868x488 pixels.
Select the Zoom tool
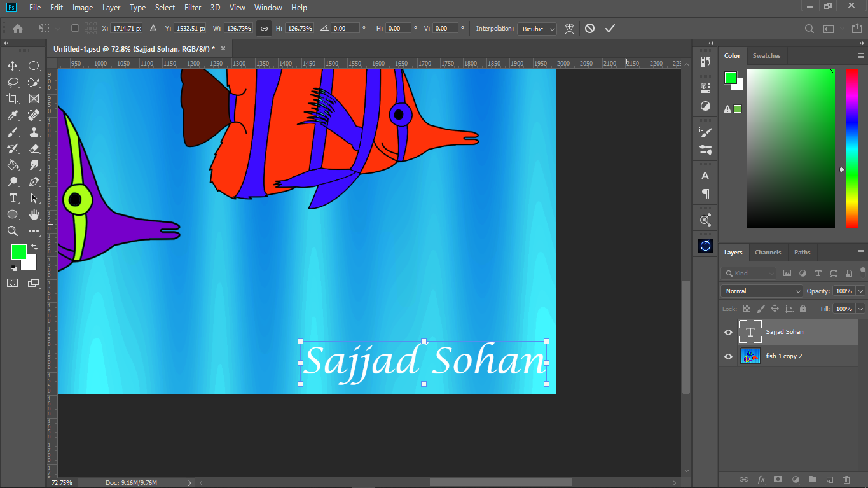[13, 231]
